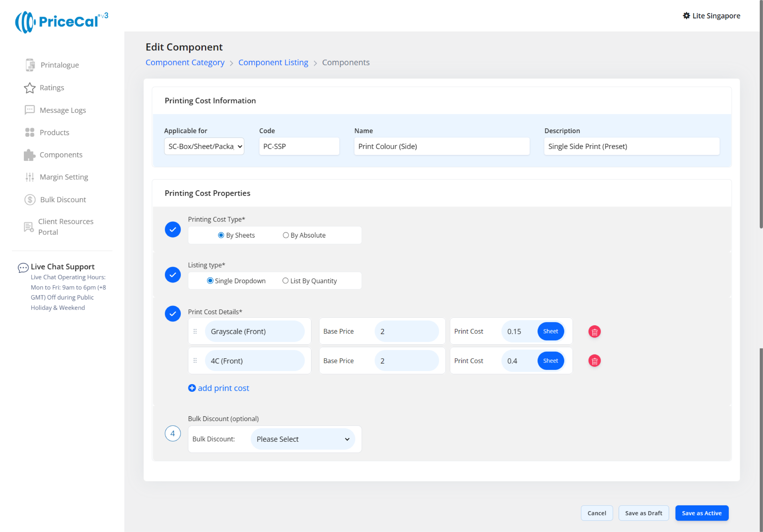Click the Printalogue sidebar icon
Viewport: 763px width, 532px height.
[x=30, y=65]
